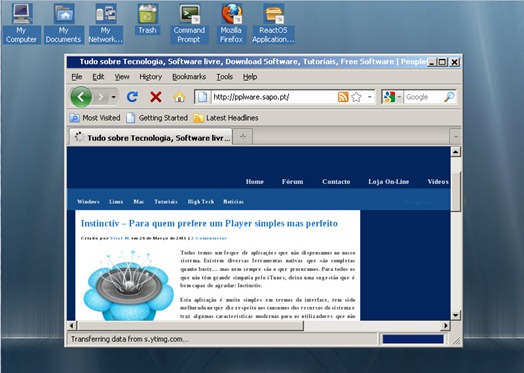524x373 pixels.
Task: Click the 2 Comentarios link
Action: coord(209,238)
